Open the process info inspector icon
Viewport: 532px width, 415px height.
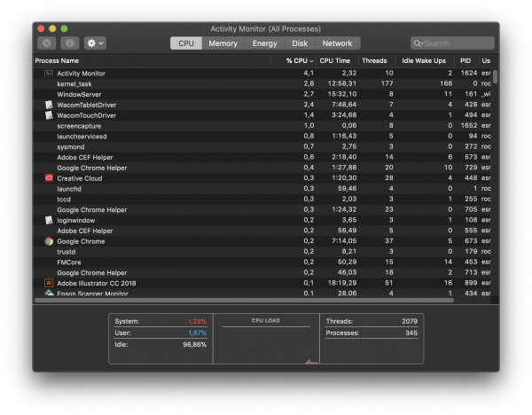[x=69, y=43]
